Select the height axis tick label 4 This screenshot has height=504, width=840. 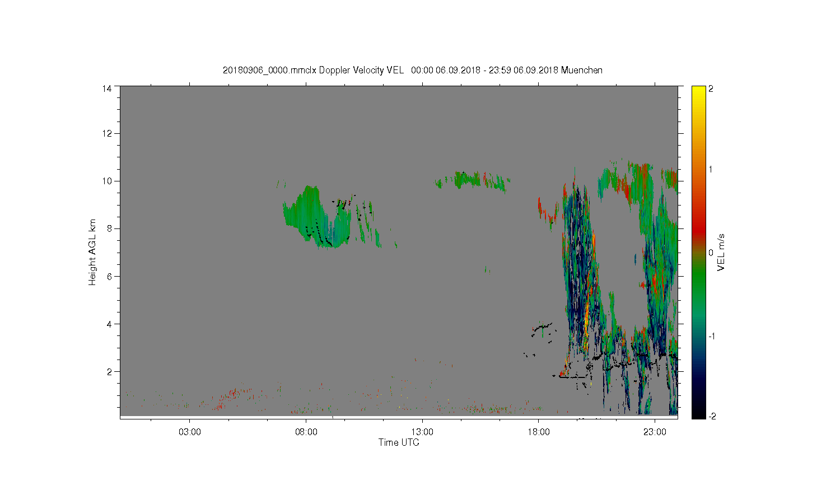point(109,324)
